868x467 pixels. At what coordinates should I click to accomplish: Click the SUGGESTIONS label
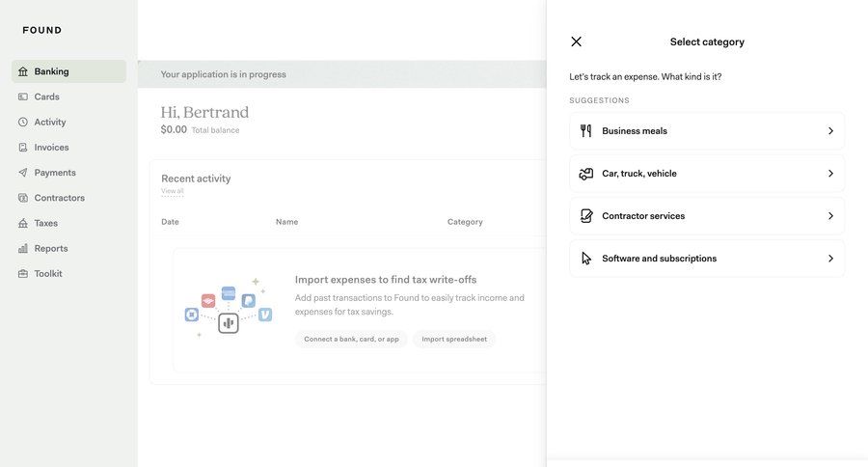point(600,100)
